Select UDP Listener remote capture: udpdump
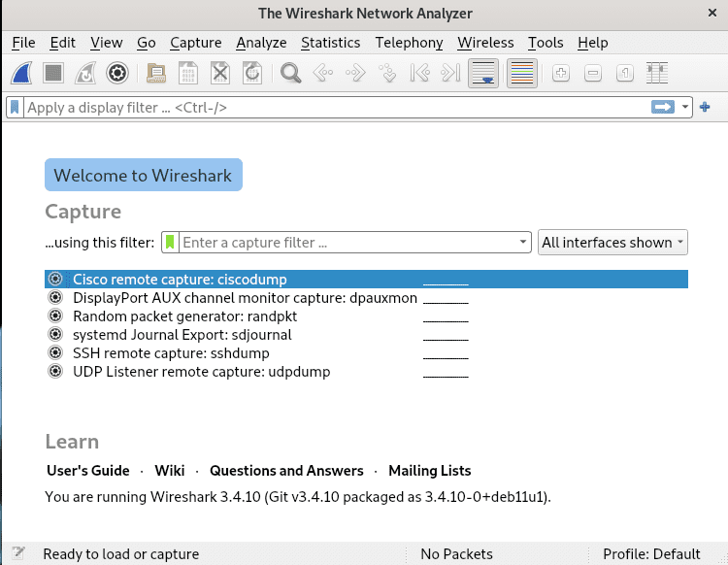This screenshot has height=565, width=728. [x=366, y=372]
